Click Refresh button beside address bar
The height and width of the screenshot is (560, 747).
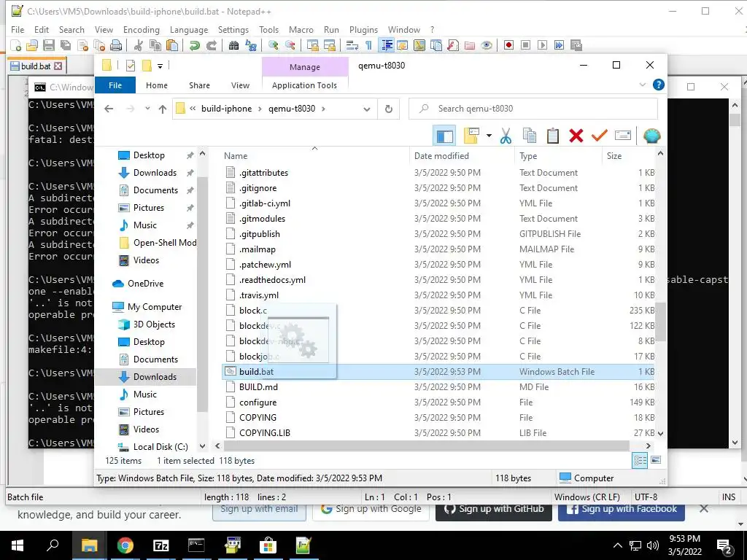coord(389,109)
